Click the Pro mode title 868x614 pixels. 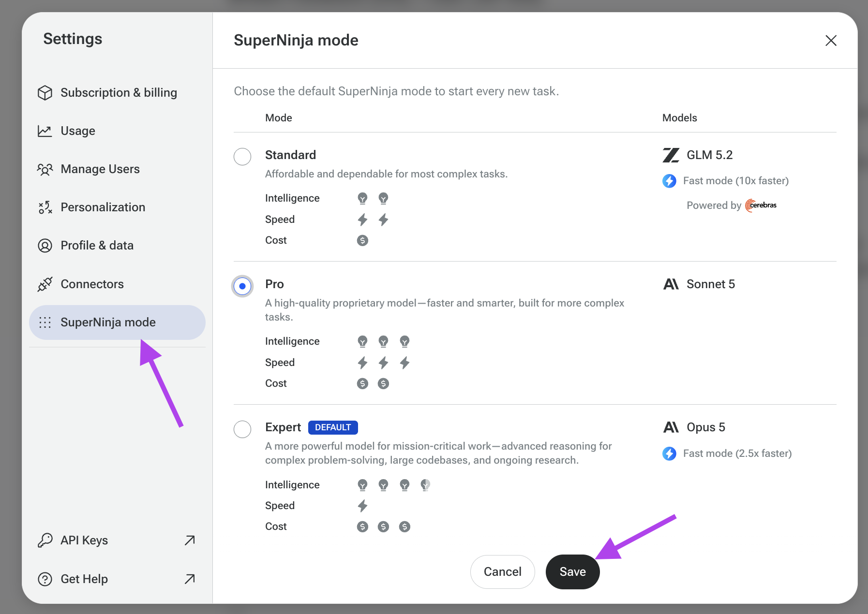tap(274, 284)
